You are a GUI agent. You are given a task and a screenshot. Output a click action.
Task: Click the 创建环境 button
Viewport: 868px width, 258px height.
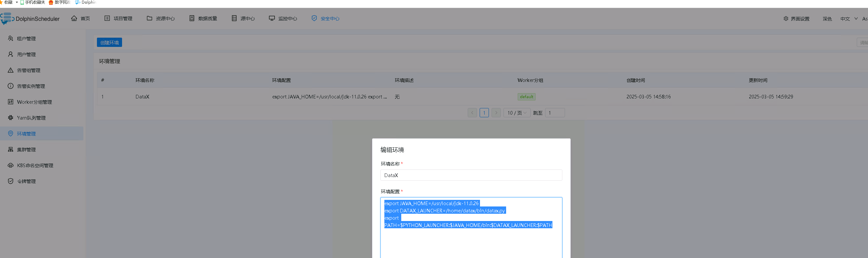pyautogui.click(x=109, y=42)
